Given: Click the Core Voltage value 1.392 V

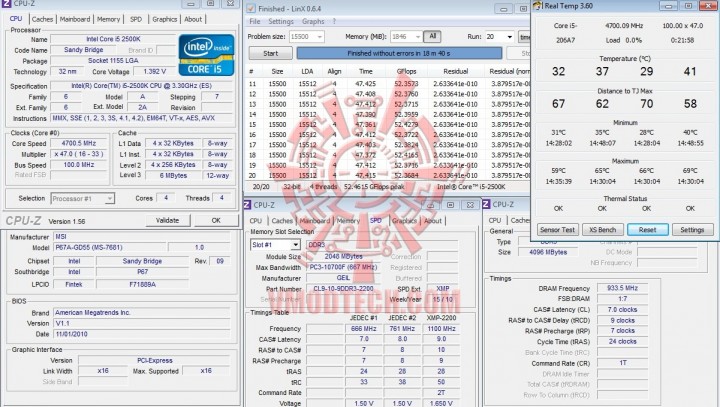Looking at the screenshot, I should [154, 71].
